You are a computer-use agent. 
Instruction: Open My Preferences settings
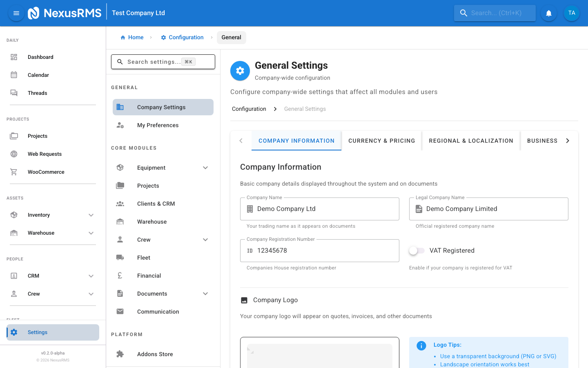158,125
